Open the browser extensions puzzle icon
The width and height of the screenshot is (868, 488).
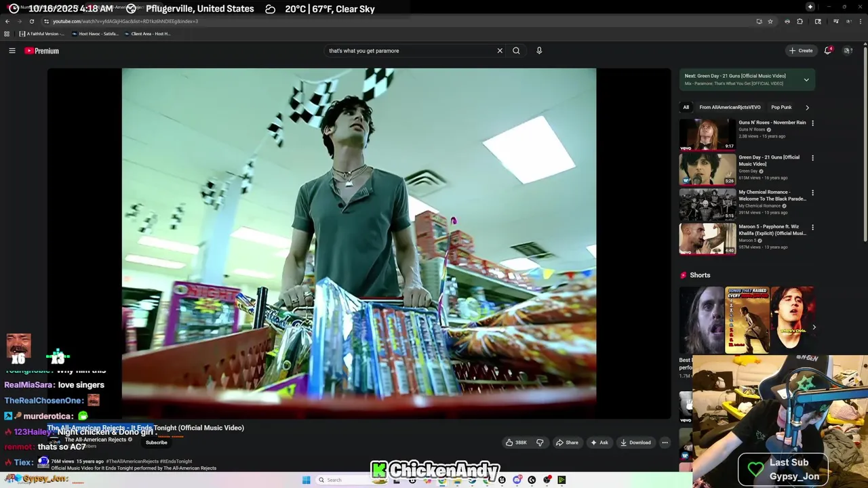[800, 21]
